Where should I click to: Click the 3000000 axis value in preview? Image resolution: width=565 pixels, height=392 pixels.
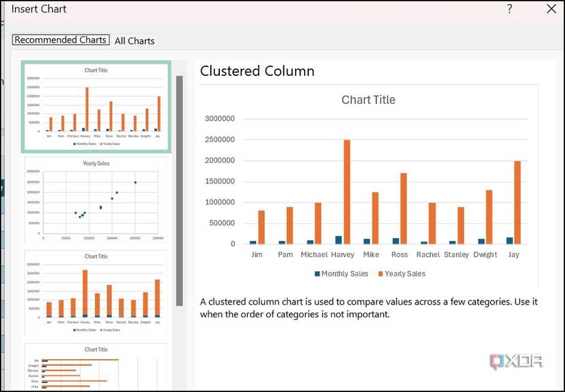pyautogui.click(x=219, y=119)
